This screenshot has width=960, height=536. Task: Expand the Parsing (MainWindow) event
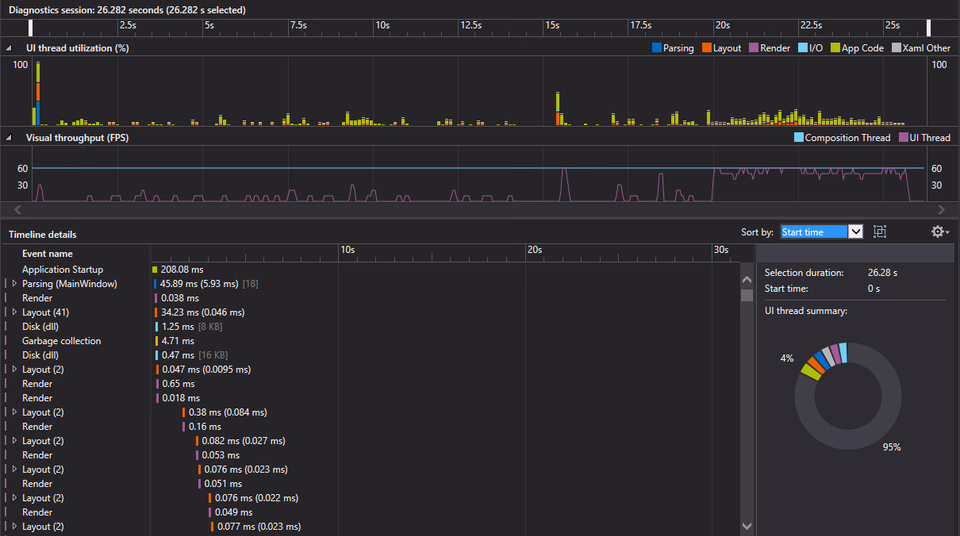point(15,284)
